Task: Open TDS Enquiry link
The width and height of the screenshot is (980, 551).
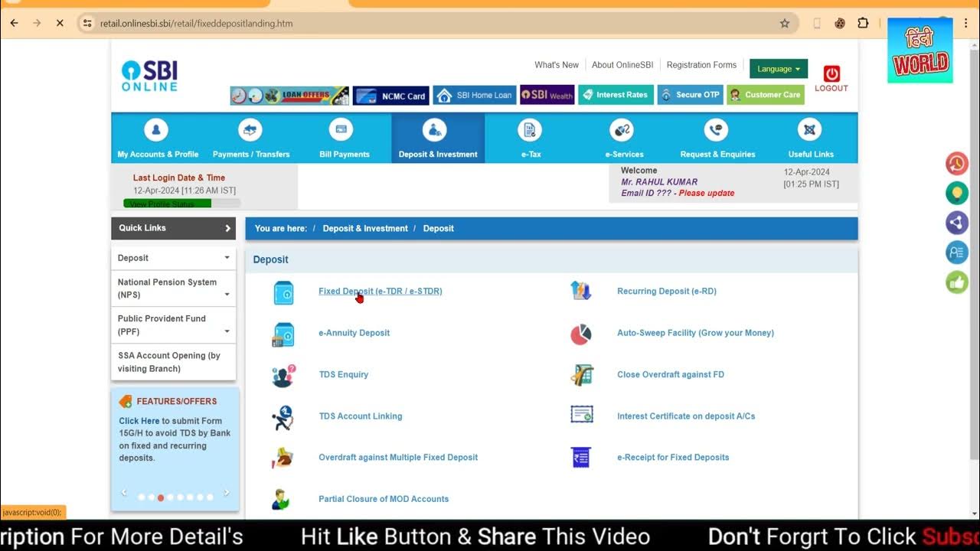Action: (x=344, y=374)
